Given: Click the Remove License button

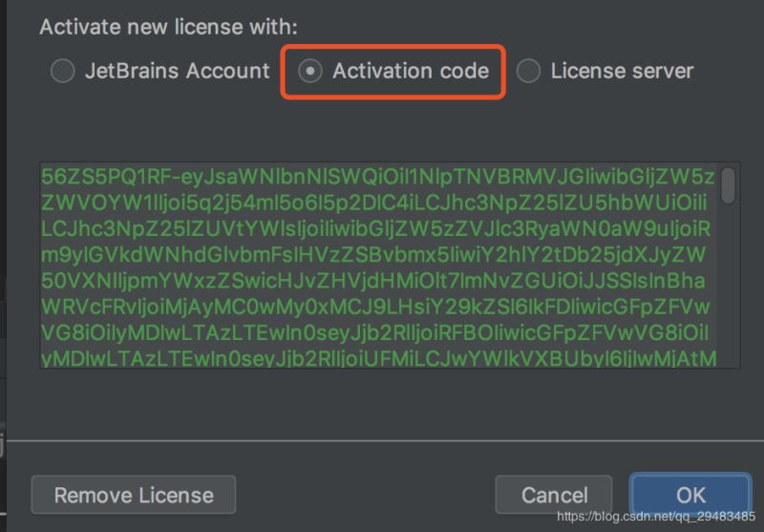Looking at the screenshot, I should (x=134, y=495).
